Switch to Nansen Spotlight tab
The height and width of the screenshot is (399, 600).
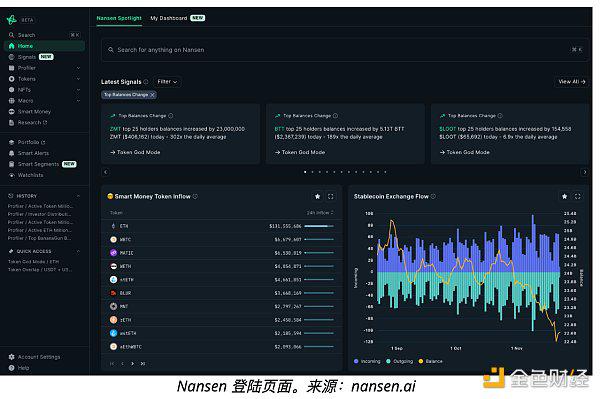[119, 18]
